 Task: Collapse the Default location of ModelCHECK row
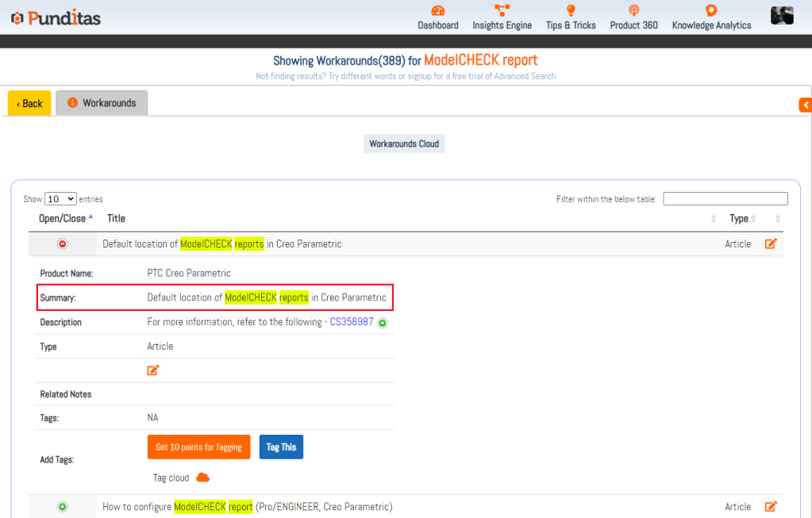tap(63, 244)
